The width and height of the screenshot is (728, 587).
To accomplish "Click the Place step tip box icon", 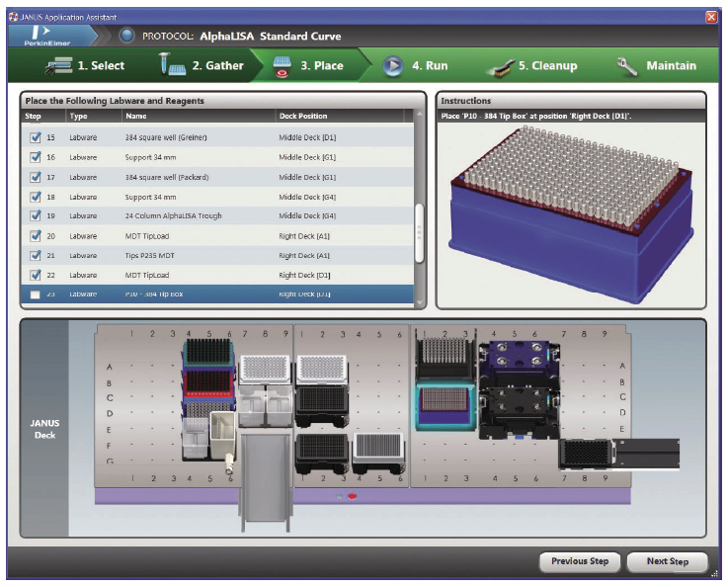I will tap(283, 66).
